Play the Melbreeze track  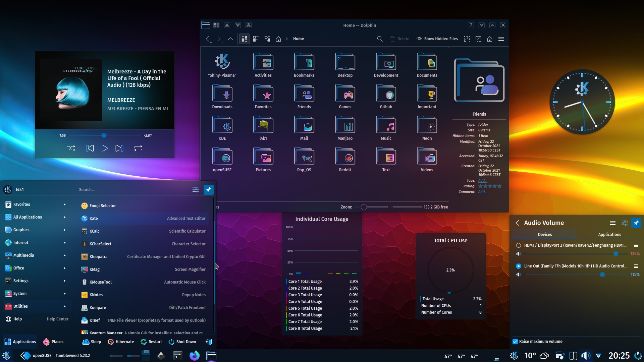point(104,148)
